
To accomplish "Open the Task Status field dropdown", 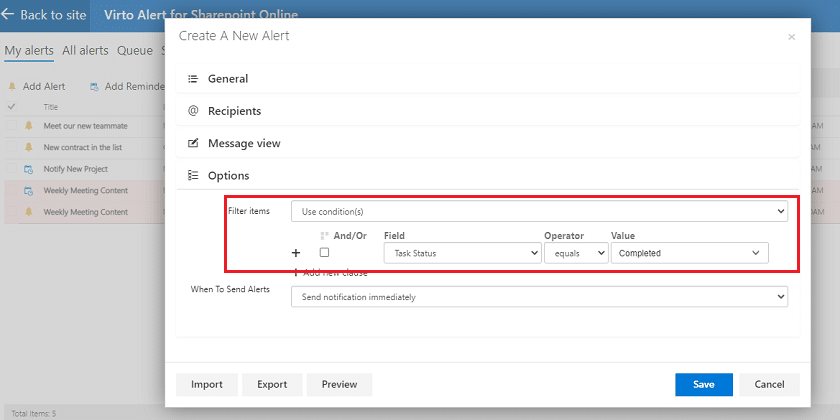I will tap(462, 253).
